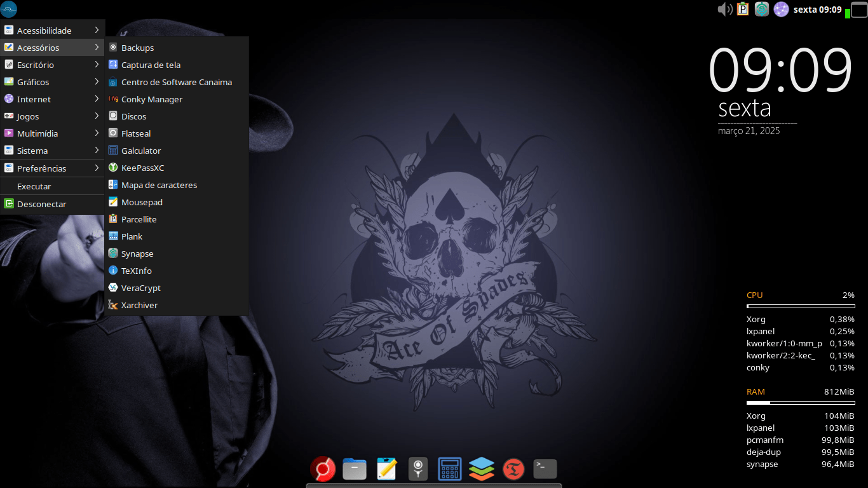
Task: Open Xarchiver archive manager
Action: pos(177,305)
